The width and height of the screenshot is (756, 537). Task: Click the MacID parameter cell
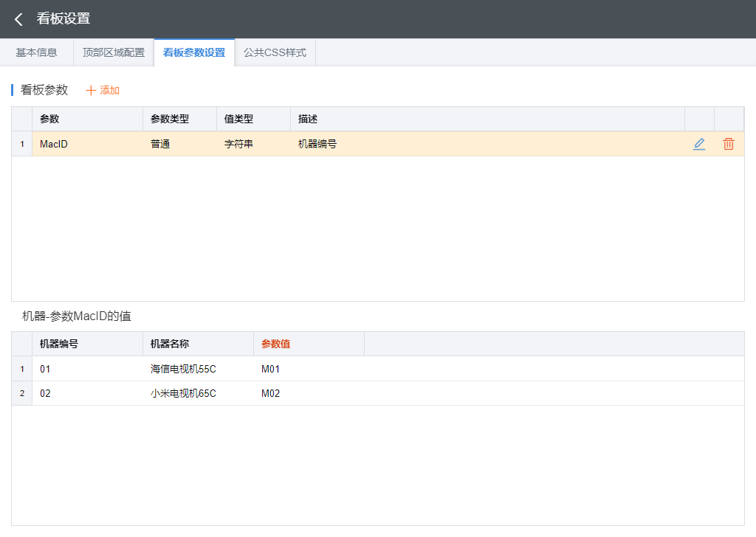click(x=87, y=144)
